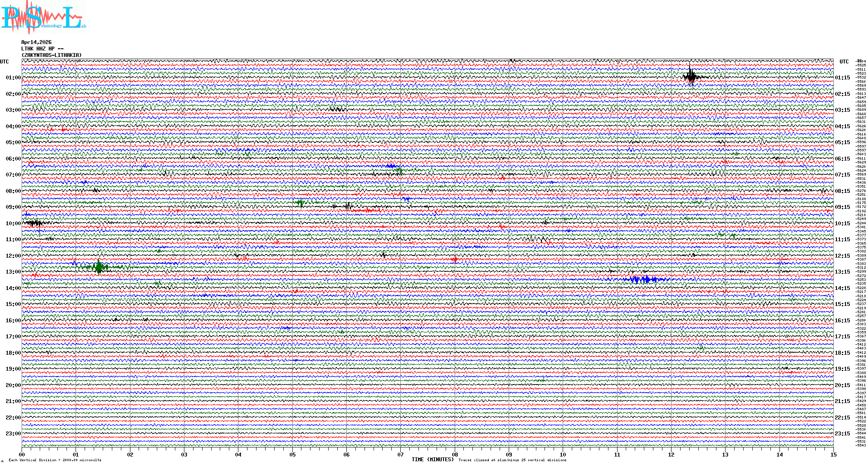Click the 13:15 time label on right

click(842, 272)
